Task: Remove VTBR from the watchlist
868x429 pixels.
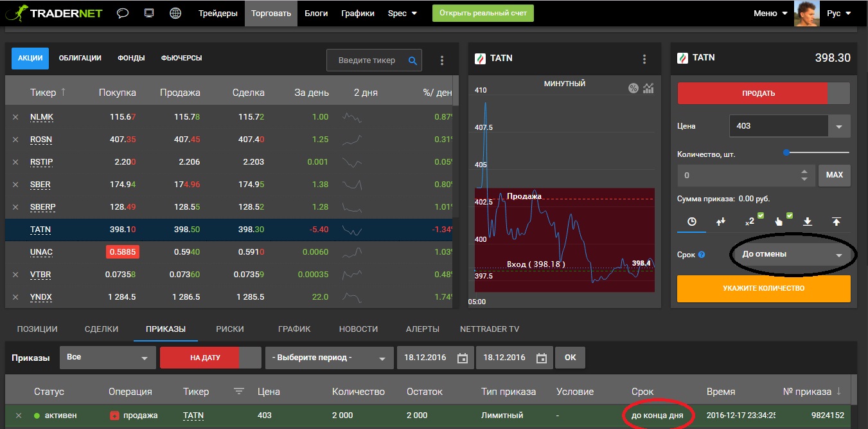Action: click(x=15, y=275)
